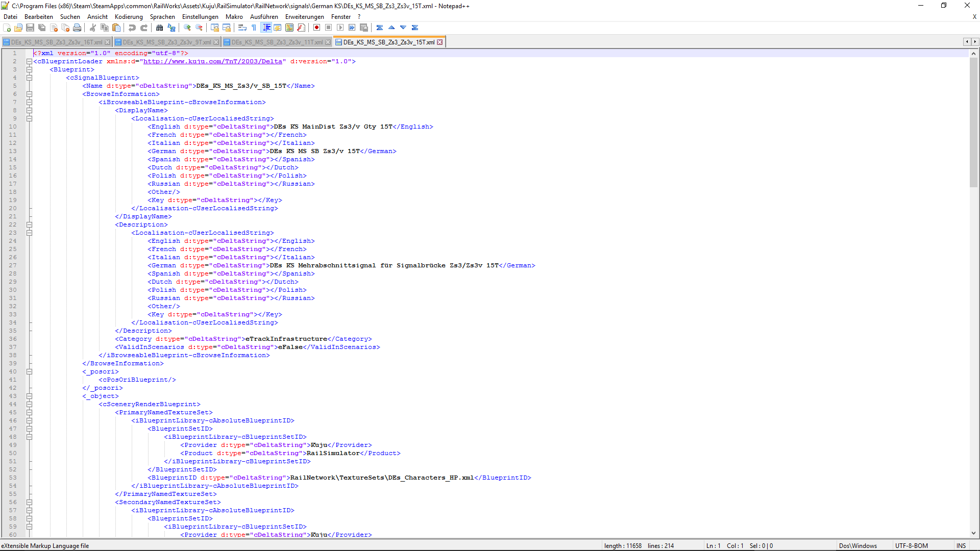Viewport: 980px width, 551px height.
Task: Start macro recording with red dot icon
Action: coord(316,28)
